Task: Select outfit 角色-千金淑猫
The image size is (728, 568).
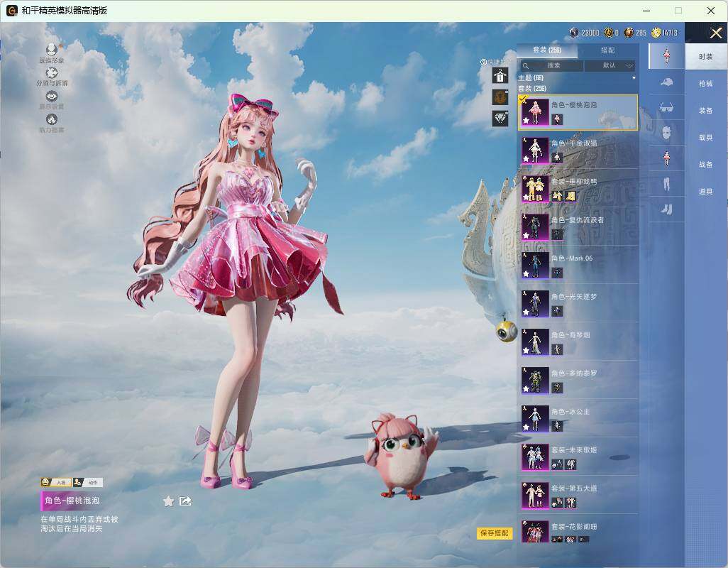Action: pyautogui.click(x=578, y=151)
